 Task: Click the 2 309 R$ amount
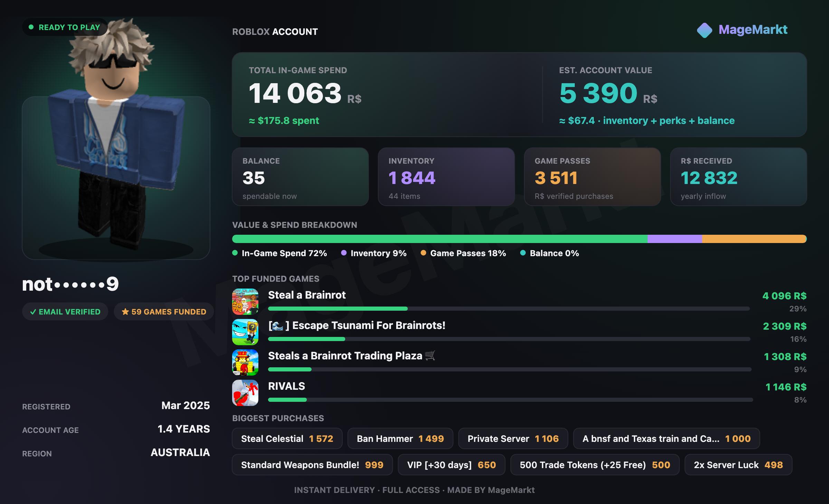click(785, 326)
